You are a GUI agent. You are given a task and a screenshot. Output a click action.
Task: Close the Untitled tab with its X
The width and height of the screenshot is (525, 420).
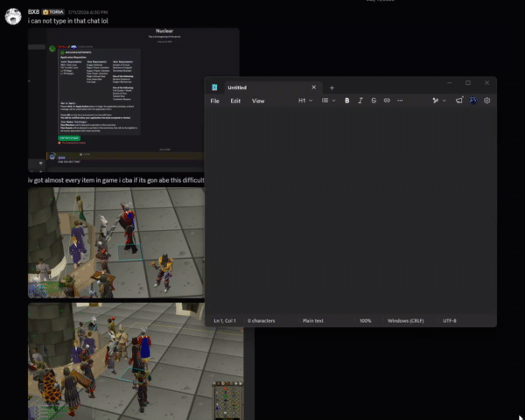[314, 87]
